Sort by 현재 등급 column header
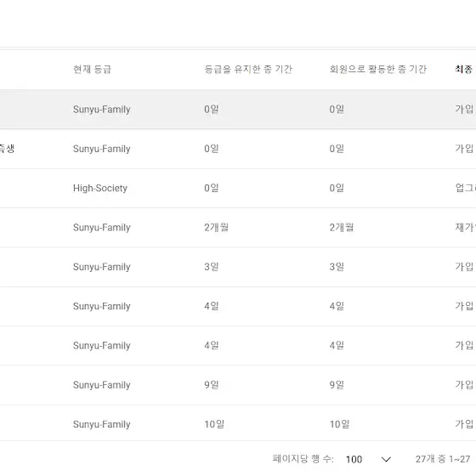The width and height of the screenshot is (476, 476). click(x=92, y=69)
